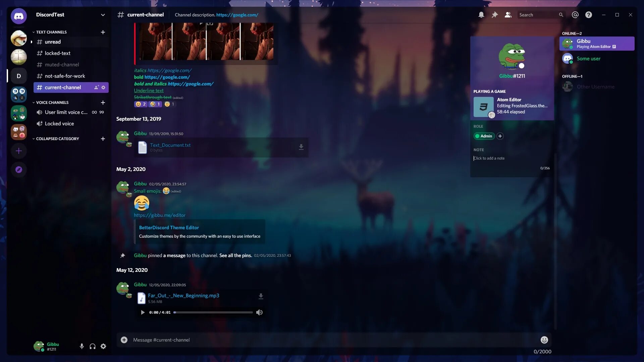This screenshot has width=644, height=362.
Task: Click the BetterDiscord Theme Editor link
Action: click(x=169, y=227)
